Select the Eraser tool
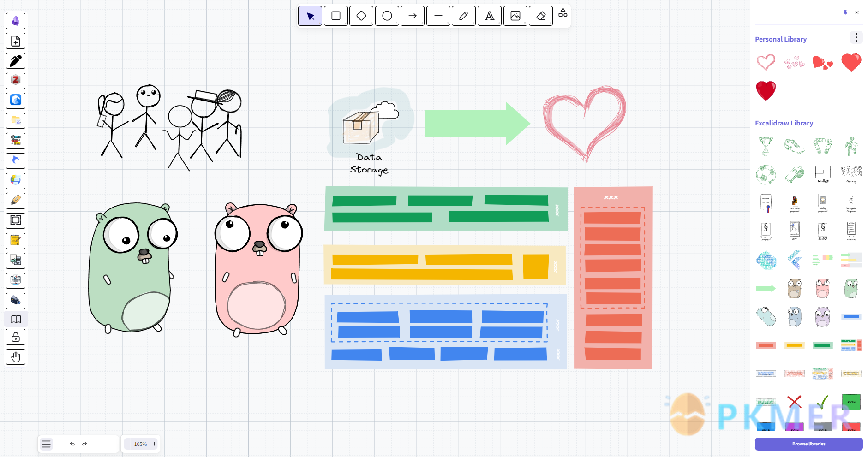868x457 pixels. coord(541,16)
